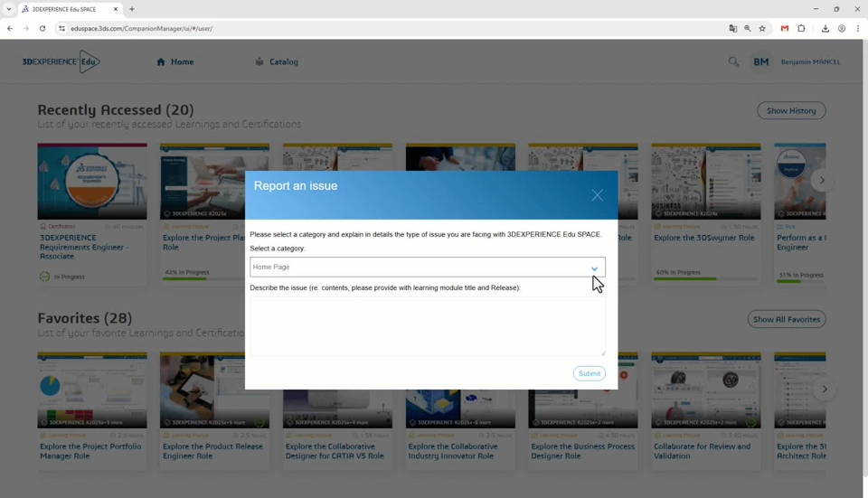The width and height of the screenshot is (868, 498).
Task: Click the 60% In Progress bar
Action: click(x=706, y=279)
